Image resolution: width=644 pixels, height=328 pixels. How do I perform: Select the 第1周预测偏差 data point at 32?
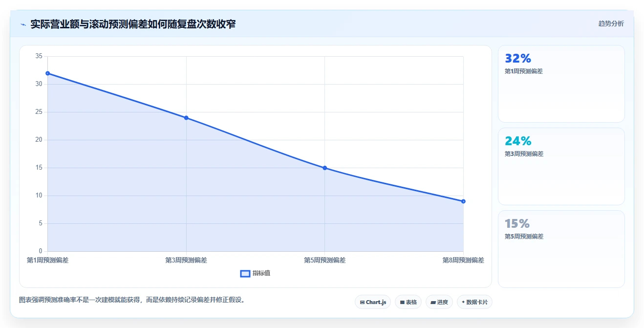pos(47,73)
